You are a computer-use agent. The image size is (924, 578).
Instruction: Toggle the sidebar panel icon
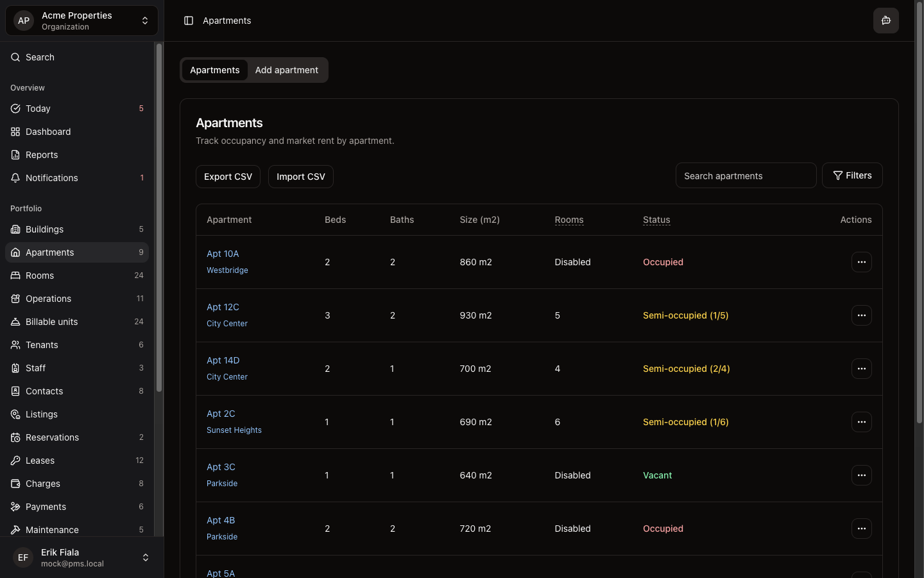tap(189, 21)
